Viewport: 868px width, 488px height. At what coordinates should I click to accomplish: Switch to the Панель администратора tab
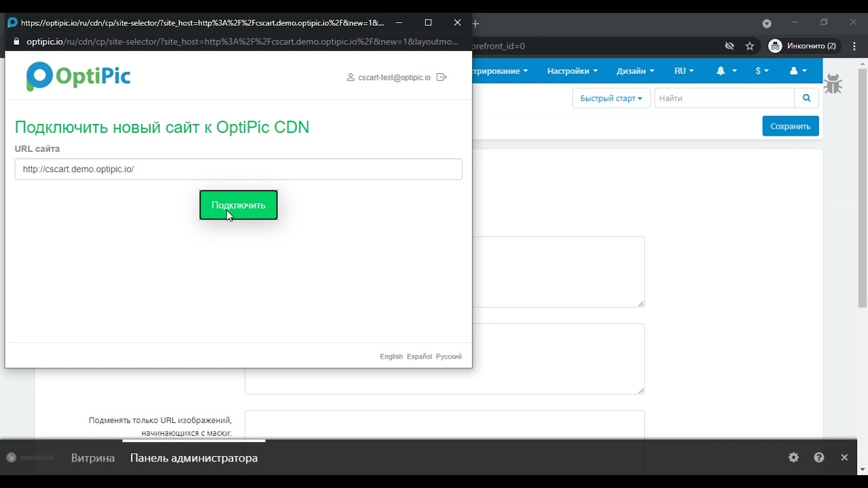pyautogui.click(x=194, y=458)
